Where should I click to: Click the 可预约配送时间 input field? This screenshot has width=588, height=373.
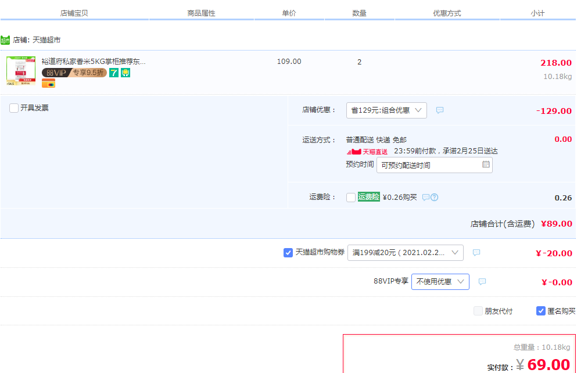pyautogui.click(x=434, y=165)
